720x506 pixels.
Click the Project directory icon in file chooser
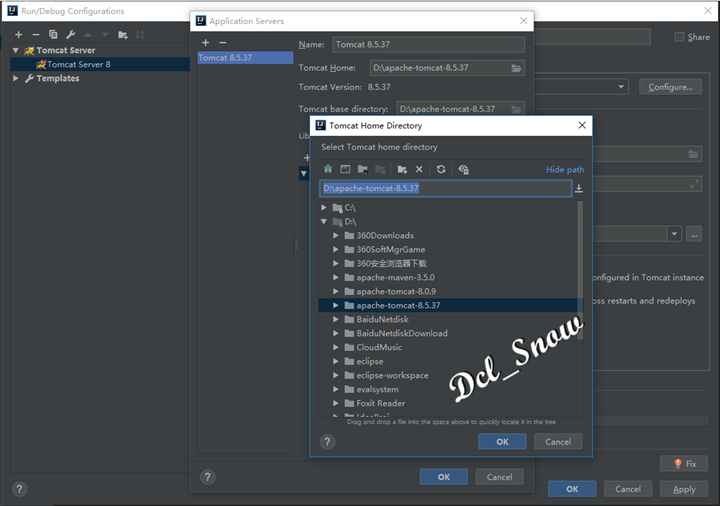(363, 169)
